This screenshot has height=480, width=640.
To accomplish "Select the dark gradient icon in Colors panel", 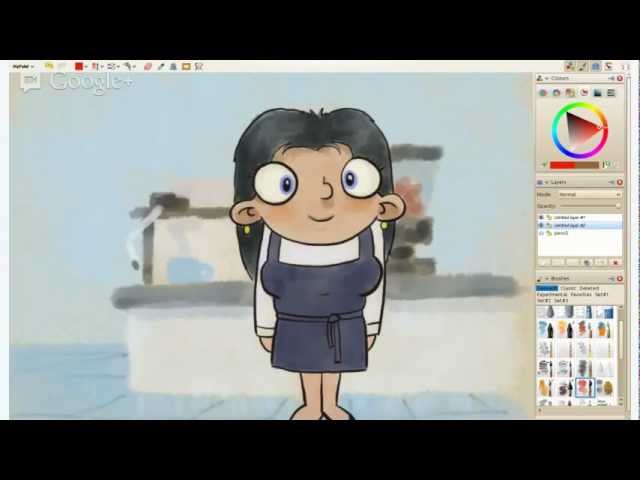I will click(598, 93).
